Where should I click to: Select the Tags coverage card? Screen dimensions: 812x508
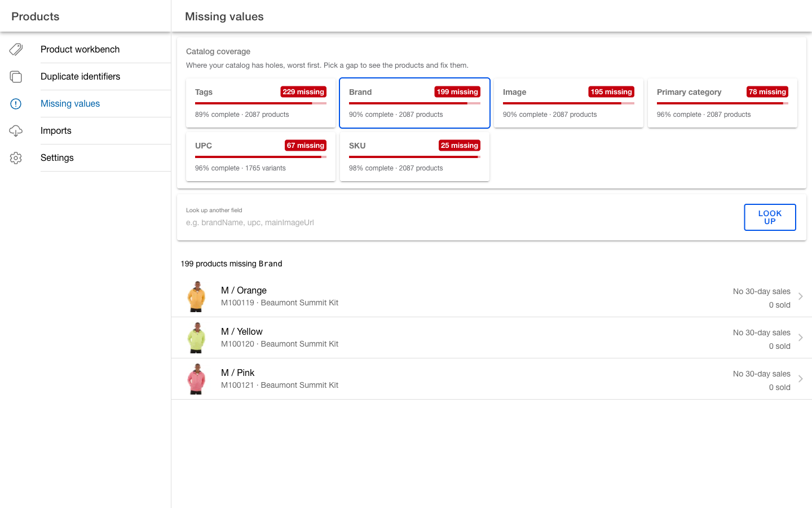click(x=261, y=103)
